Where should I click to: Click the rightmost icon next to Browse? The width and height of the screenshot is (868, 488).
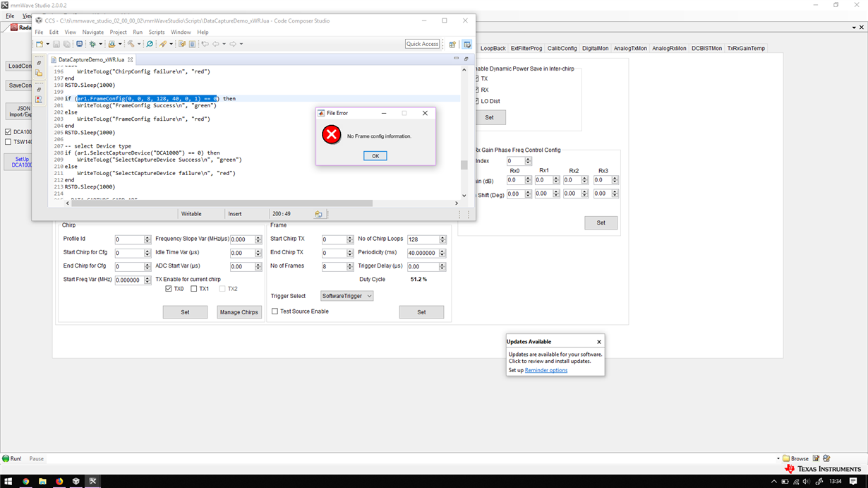click(x=826, y=458)
